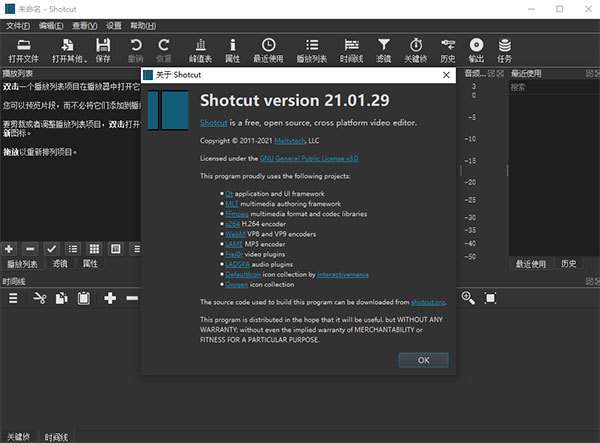Image resolution: width=600 pixels, height=443 pixels.
Task: Click the timeline append (plus) icon
Action: click(x=110, y=298)
